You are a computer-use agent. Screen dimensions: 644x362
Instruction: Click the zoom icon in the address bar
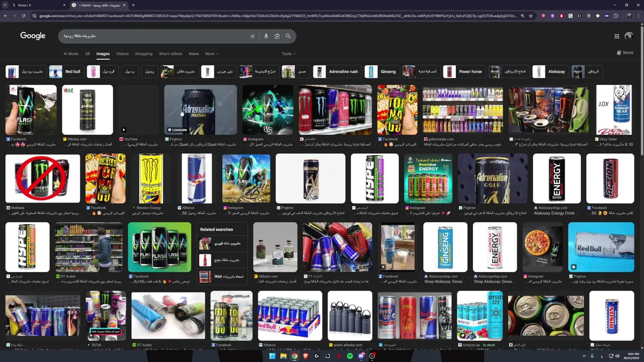[523, 16]
